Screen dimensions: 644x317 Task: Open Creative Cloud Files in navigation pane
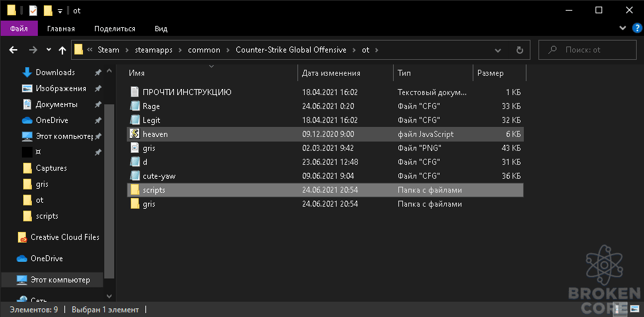(x=65, y=237)
